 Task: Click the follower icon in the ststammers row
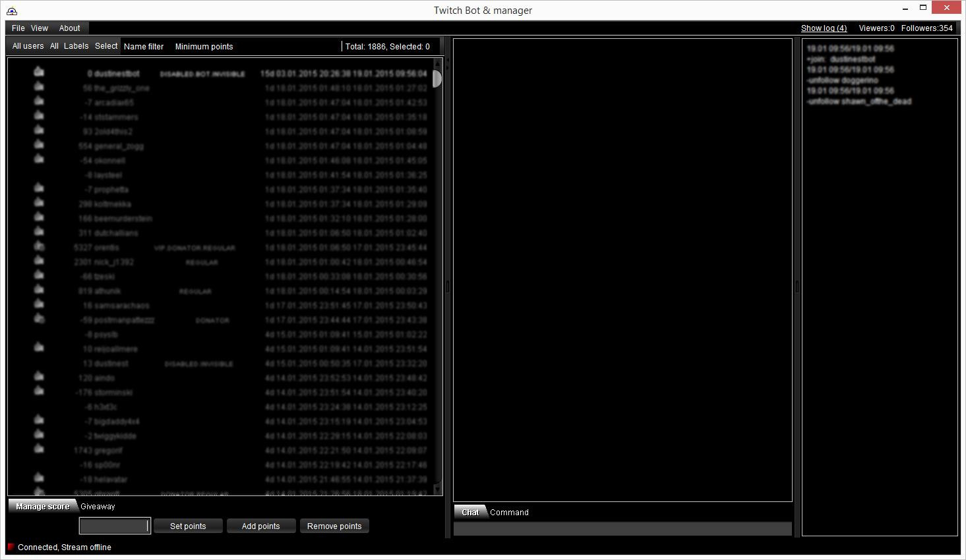pyautogui.click(x=39, y=115)
